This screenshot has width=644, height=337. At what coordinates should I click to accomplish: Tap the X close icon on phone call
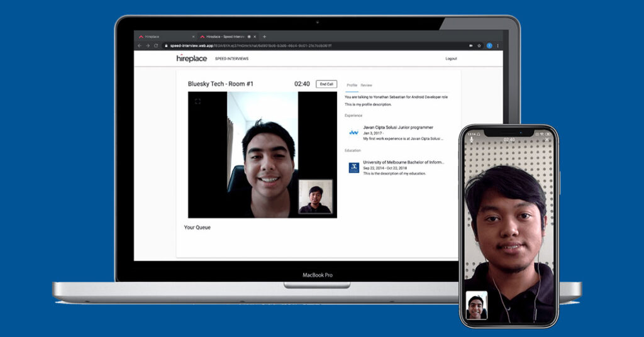[x=546, y=139]
